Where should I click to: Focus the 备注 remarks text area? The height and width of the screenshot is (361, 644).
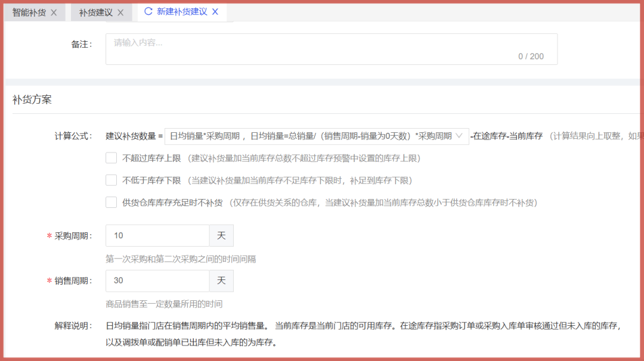(331, 49)
